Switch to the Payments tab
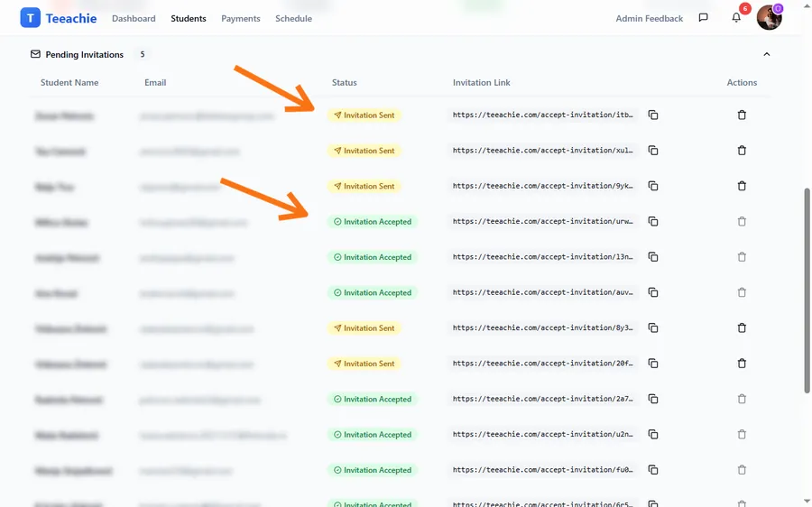Screen dimensions: 812x507 [x=241, y=19]
